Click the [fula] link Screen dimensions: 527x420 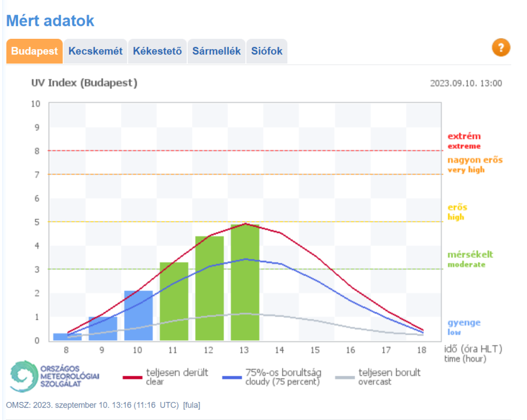click(192, 405)
